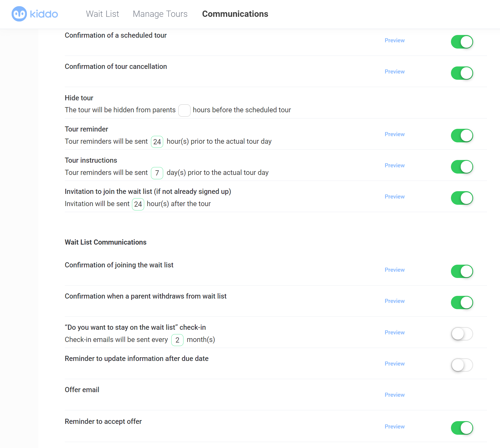The height and width of the screenshot is (448, 500).
Task: Disable the Tour instructions toggle
Action: click(462, 167)
